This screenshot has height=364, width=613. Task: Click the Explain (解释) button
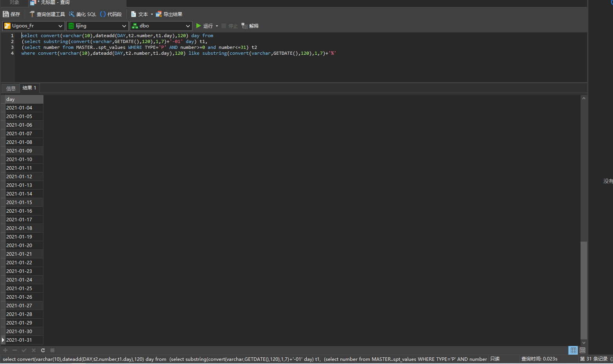(x=250, y=26)
